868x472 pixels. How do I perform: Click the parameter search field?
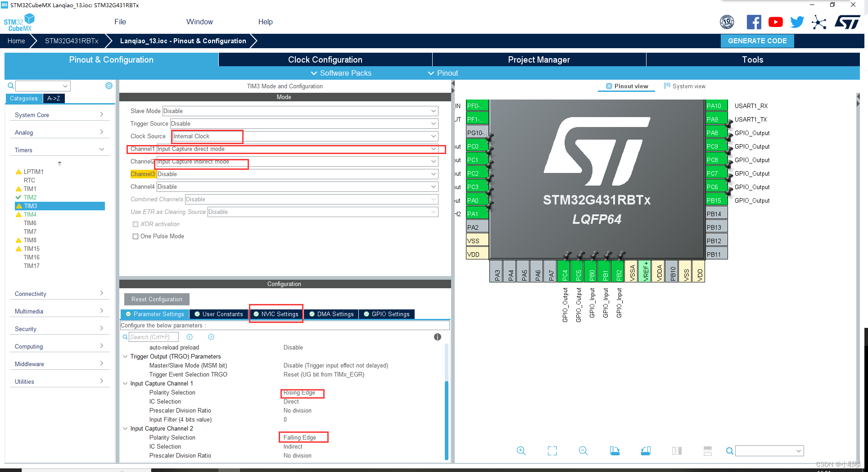coord(154,337)
